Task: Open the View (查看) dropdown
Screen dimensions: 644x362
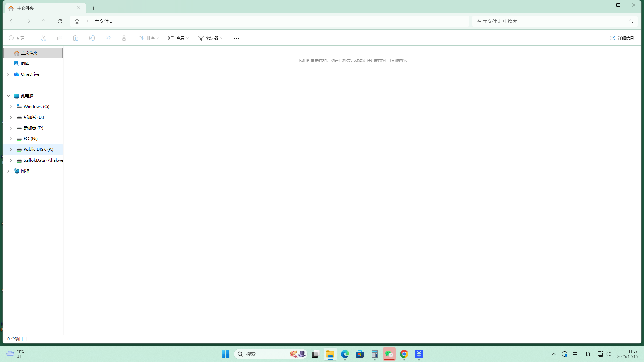Action: (178, 38)
